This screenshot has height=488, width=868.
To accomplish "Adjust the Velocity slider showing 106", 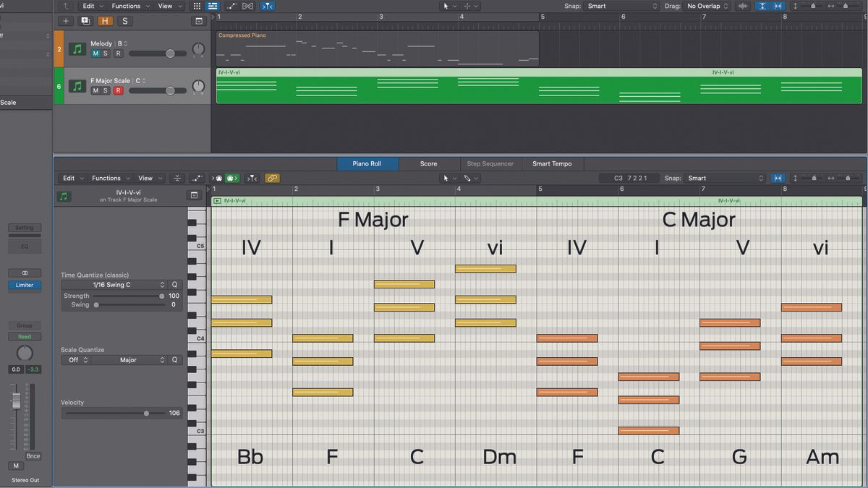I will click(x=146, y=413).
